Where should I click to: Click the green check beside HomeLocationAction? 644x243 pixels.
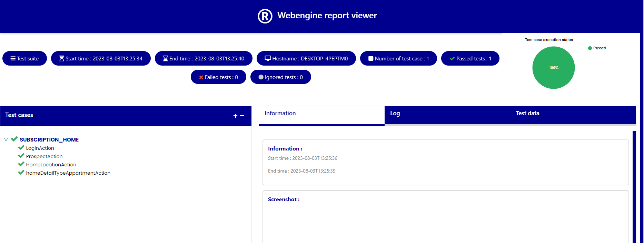point(21,164)
